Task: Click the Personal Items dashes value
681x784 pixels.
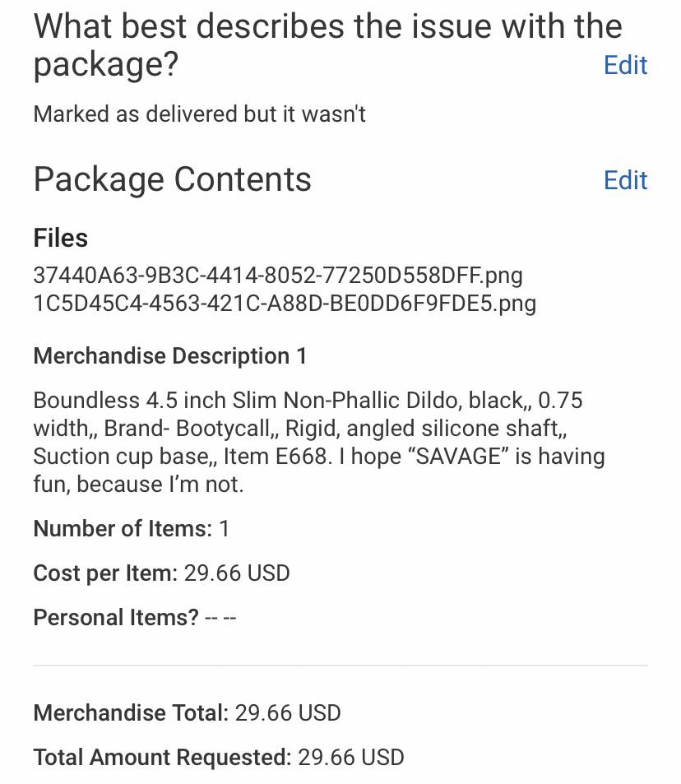Action: (220, 618)
